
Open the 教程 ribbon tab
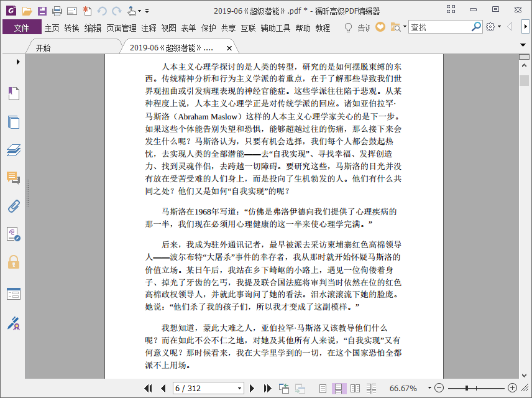tap(323, 28)
